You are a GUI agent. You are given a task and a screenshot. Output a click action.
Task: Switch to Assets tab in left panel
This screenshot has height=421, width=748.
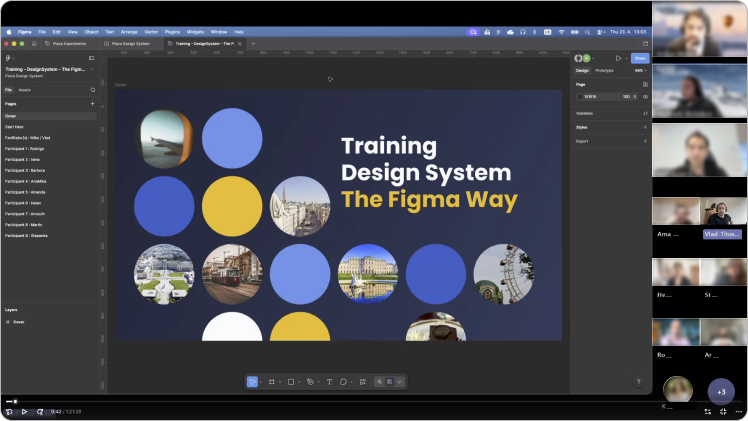pos(24,90)
